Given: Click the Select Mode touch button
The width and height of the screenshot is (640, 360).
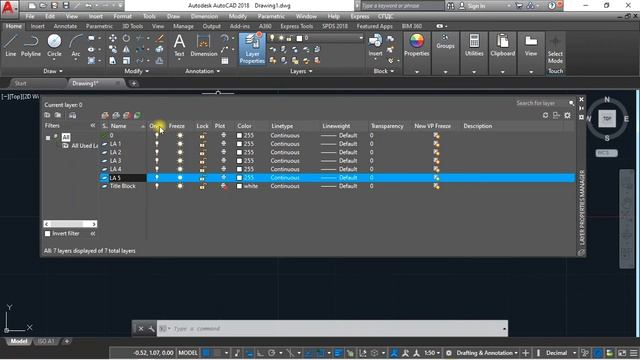Looking at the screenshot, I should point(555,50).
